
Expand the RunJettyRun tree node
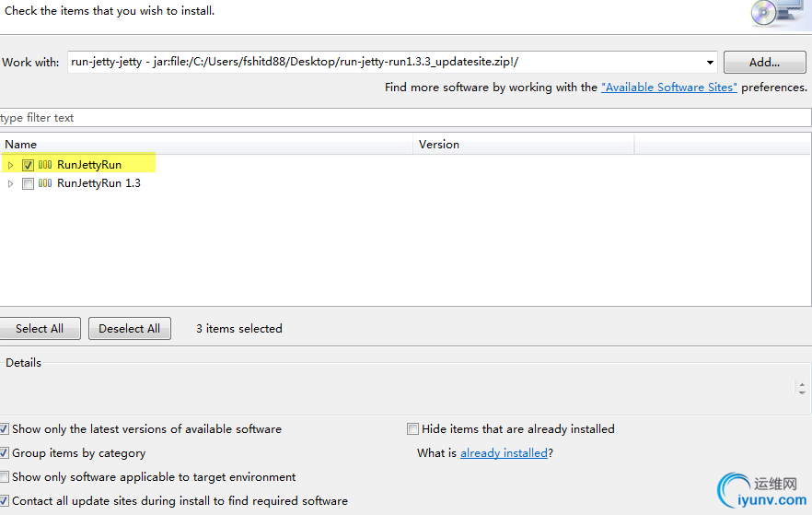click(x=10, y=165)
